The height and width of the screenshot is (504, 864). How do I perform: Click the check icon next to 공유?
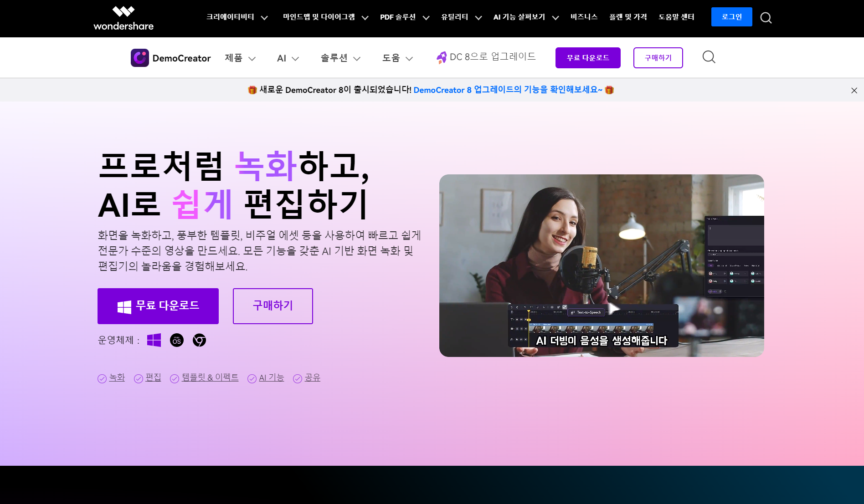pyautogui.click(x=298, y=379)
